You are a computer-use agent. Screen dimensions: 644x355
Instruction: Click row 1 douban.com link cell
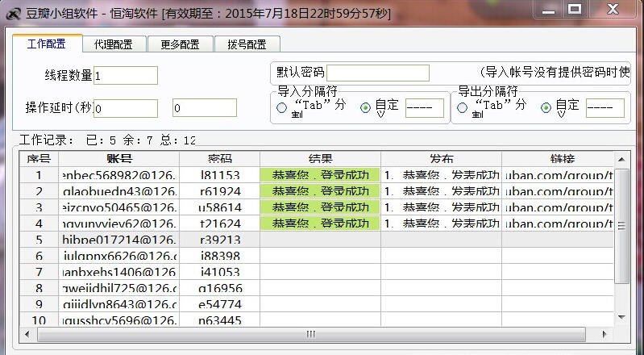click(558, 175)
